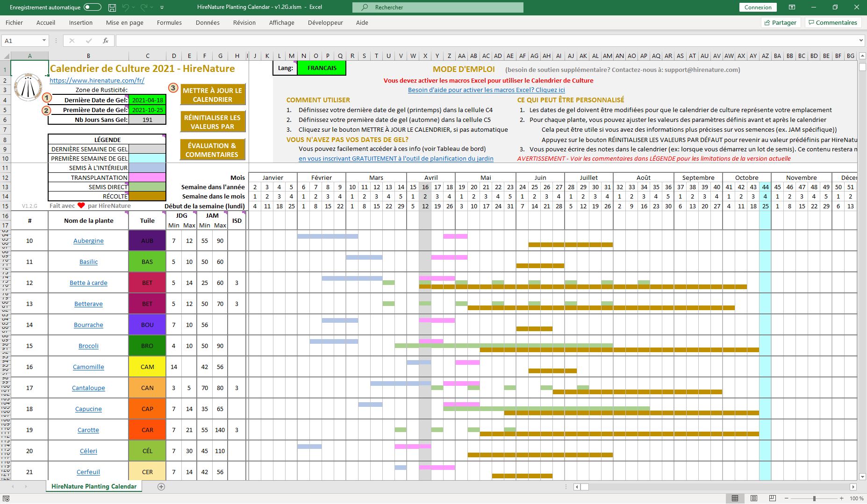Open the Formules ribbon tab

pos(169,22)
